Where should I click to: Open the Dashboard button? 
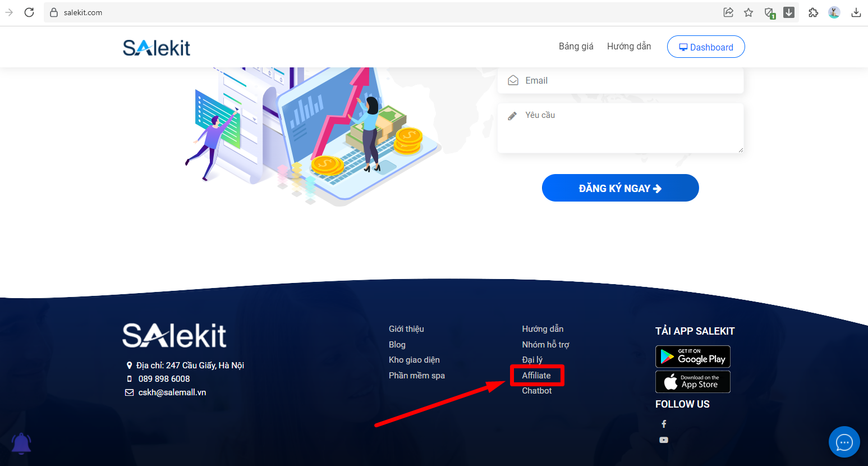(706, 47)
